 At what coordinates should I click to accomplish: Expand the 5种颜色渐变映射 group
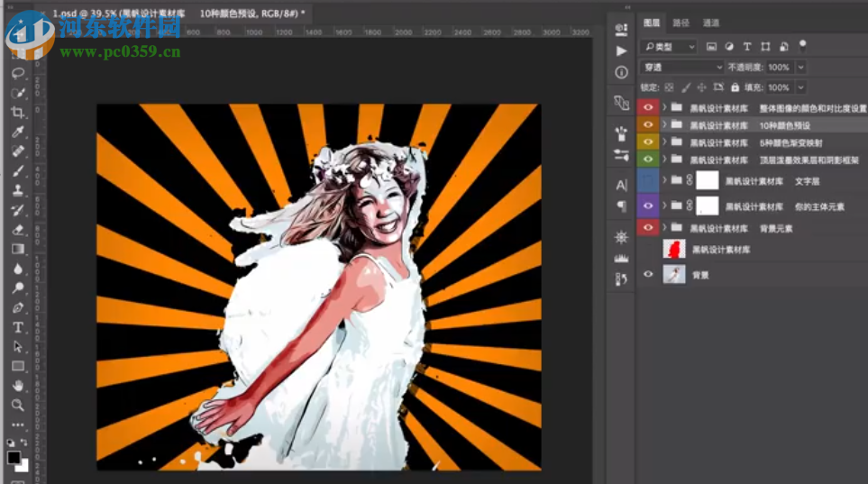664,142
